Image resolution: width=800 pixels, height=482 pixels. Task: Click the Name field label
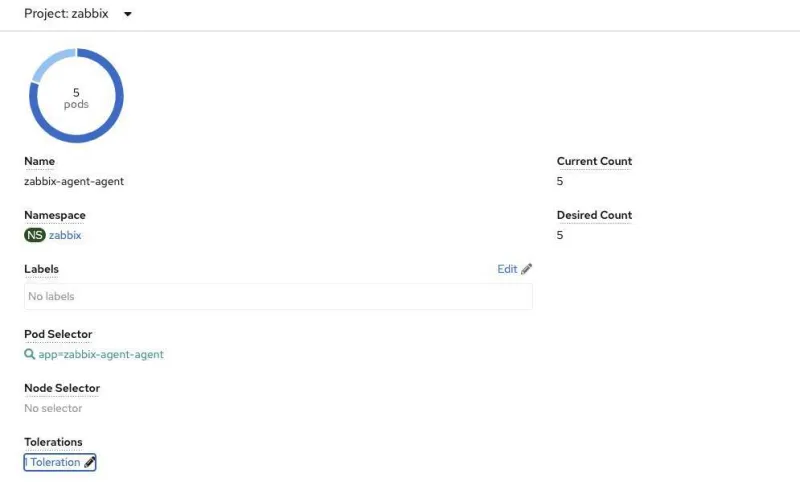[x=39, y=161]
